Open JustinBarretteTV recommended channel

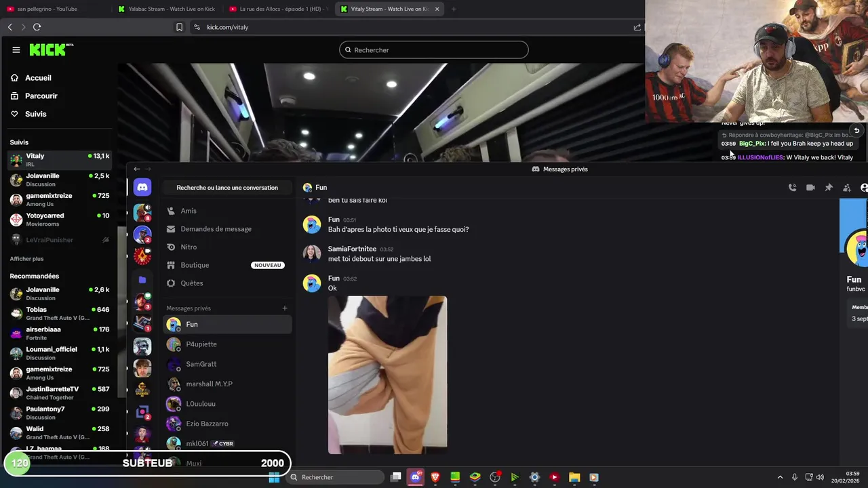pos(60,393)
